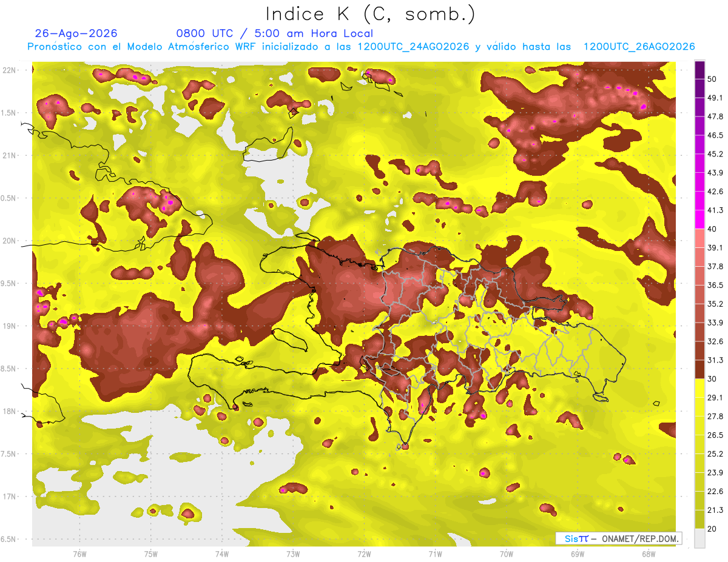Click the salmon swatch between 39.1 and 40
The width and height of the screenshot is (728, 562).
(700, 238)
